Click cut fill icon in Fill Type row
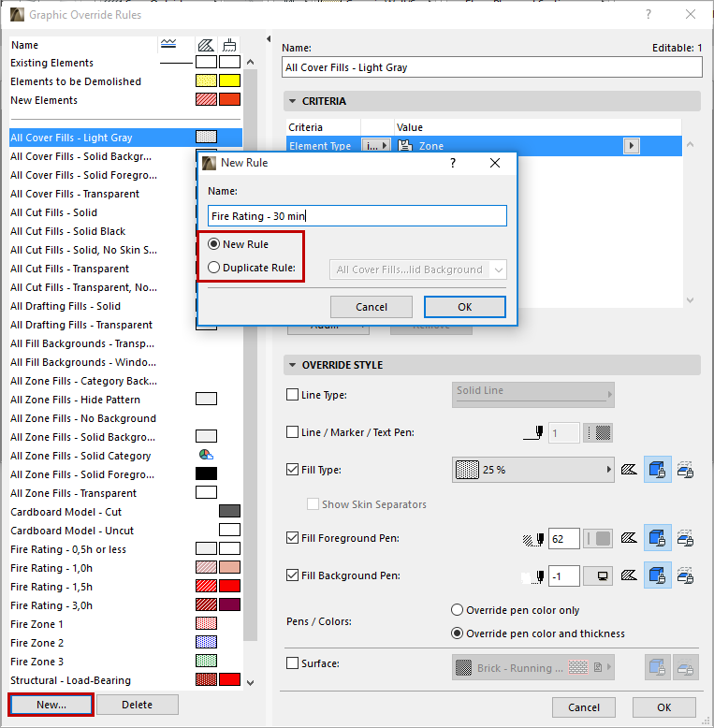This screenshot has height=728, width=714. click(x=629, y=470)
